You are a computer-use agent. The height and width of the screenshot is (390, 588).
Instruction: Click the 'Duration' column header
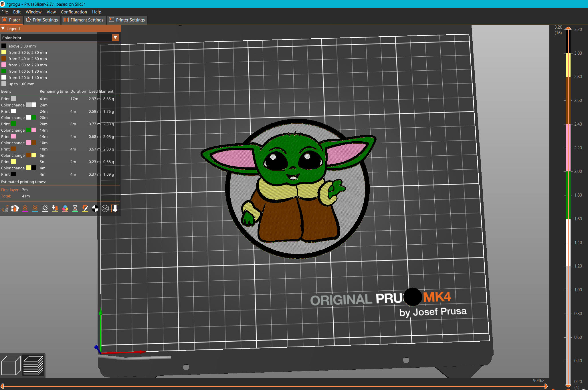(x=78, y=91)
